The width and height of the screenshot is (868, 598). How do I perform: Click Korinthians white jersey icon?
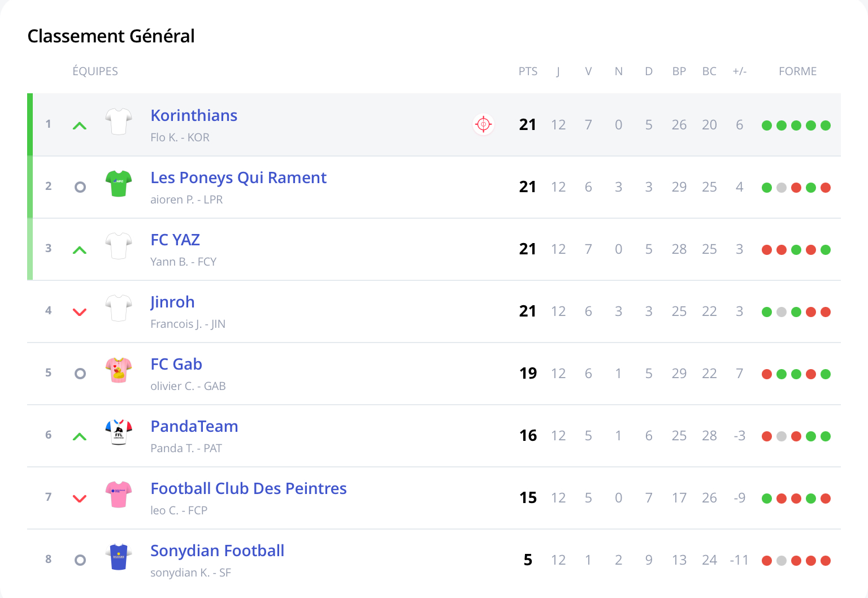click(x=119, y=122)
